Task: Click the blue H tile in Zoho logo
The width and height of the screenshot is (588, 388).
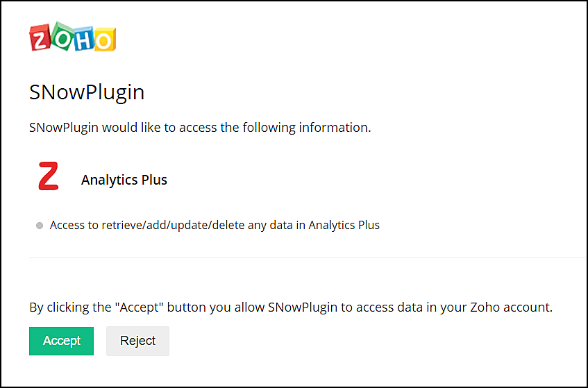Action: coord(83,39)
